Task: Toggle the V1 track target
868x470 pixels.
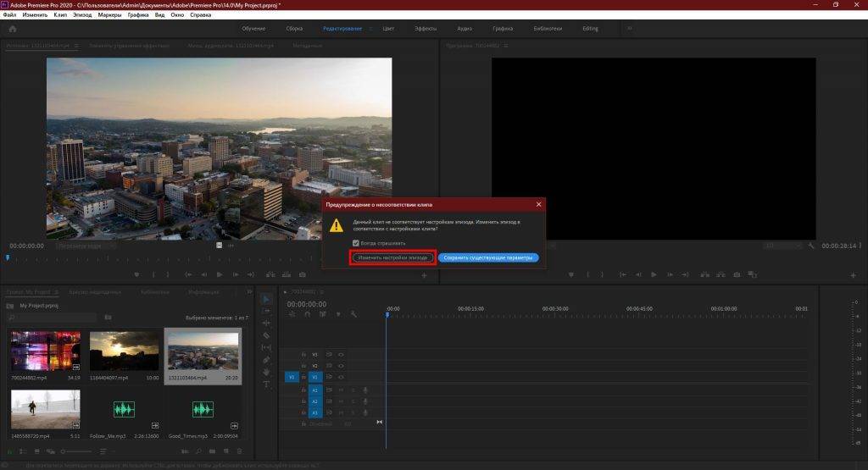Action: [x=314, y=377]
